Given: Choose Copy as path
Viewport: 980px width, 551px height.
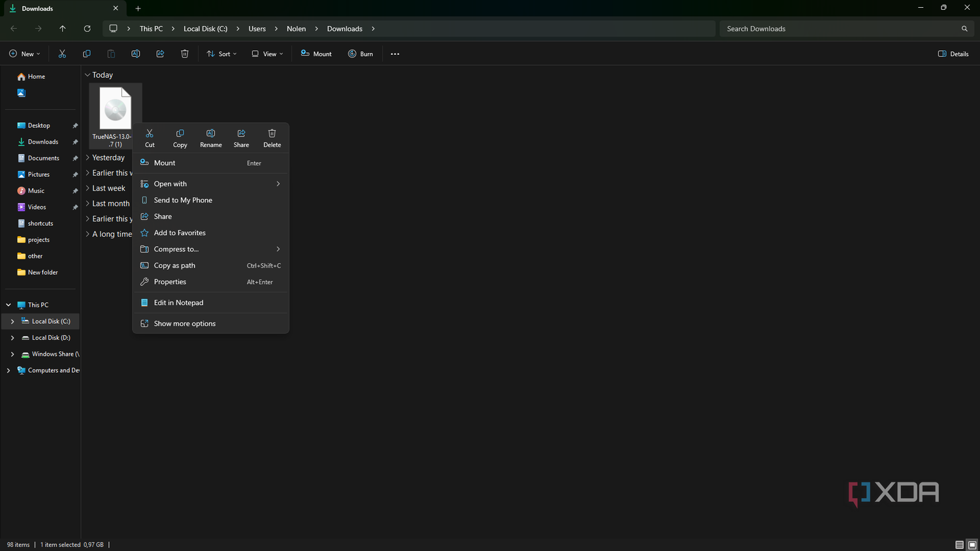Looking at the screenshot, I should [211, 266].
